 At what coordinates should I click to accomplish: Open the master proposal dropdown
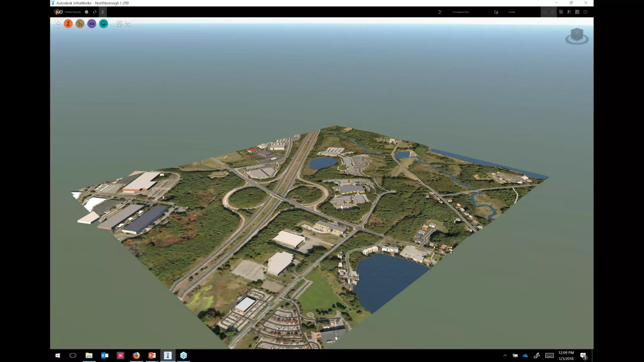click(512, 12)
